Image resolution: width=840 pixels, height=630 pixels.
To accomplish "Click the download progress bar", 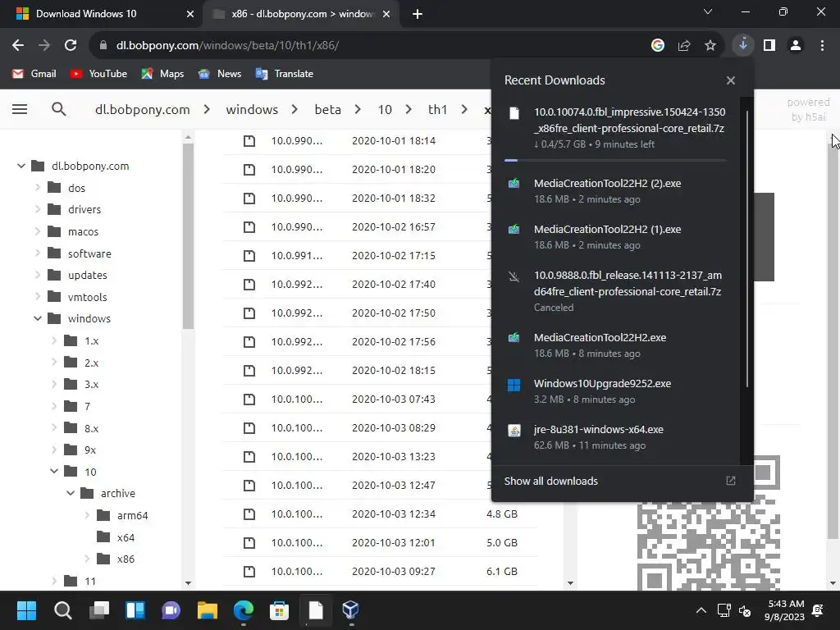I will coord(615,160).
